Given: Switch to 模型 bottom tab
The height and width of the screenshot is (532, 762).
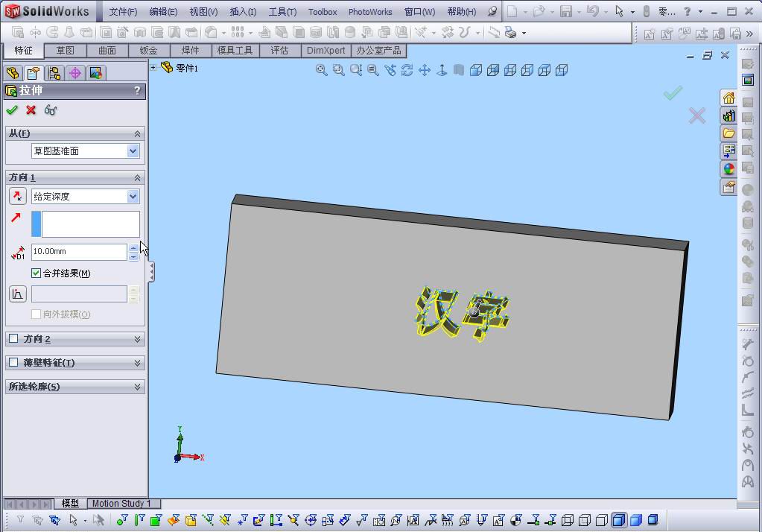Looking at the screenshot, I should (70, 503).
